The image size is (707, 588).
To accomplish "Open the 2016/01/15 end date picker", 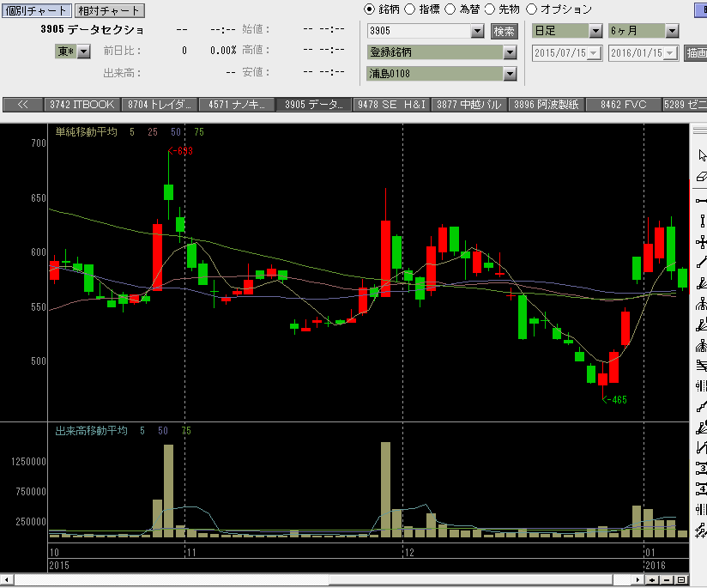I will tap(670, 53).
